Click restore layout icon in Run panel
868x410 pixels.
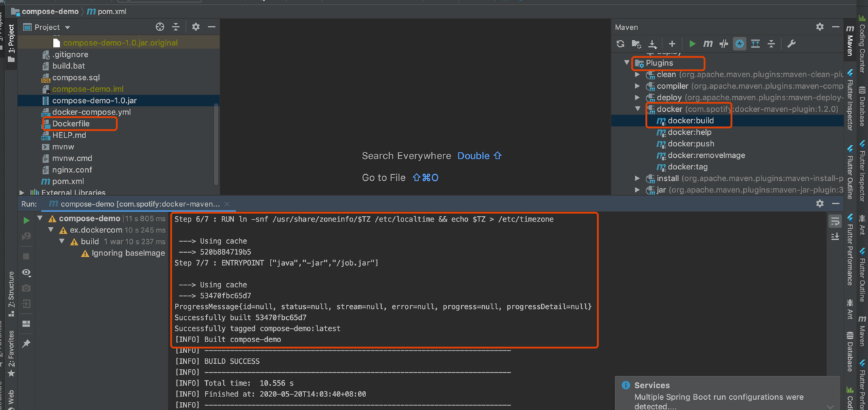pos(26,323)
